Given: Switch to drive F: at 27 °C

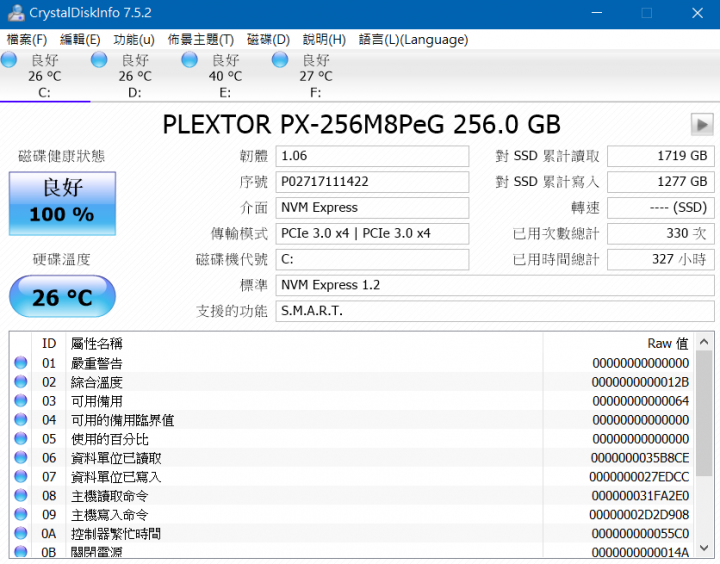Looking at the screenshot, I should point(315,76).
